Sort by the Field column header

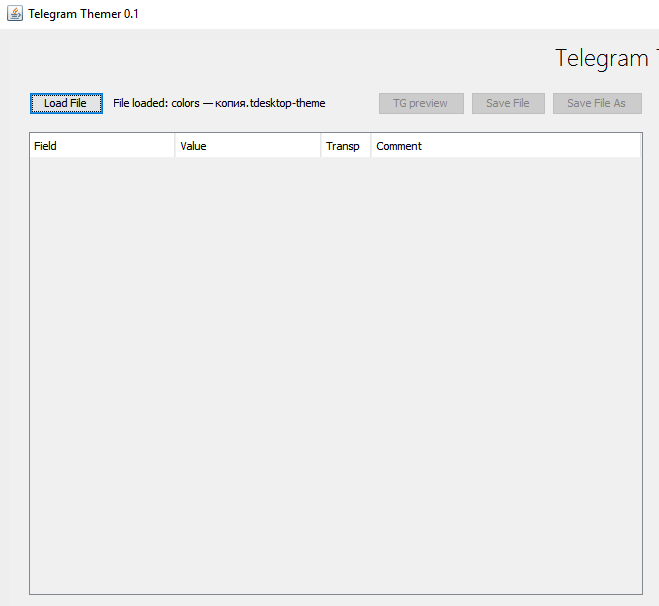[102, 146]
